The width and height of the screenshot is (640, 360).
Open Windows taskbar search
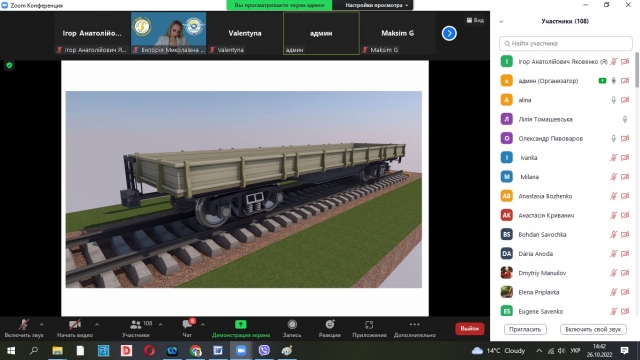[34, 351]
